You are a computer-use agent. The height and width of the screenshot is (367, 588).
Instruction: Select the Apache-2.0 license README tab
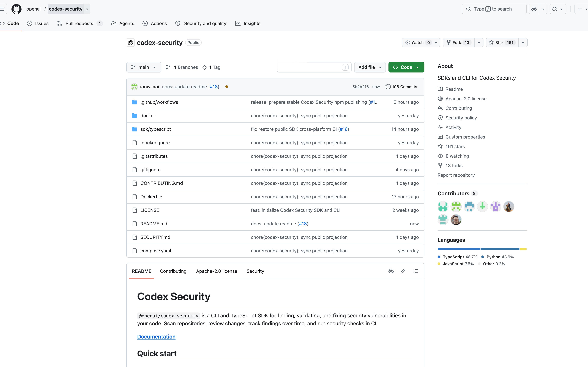pyautogui.click(x=217, y=271)
